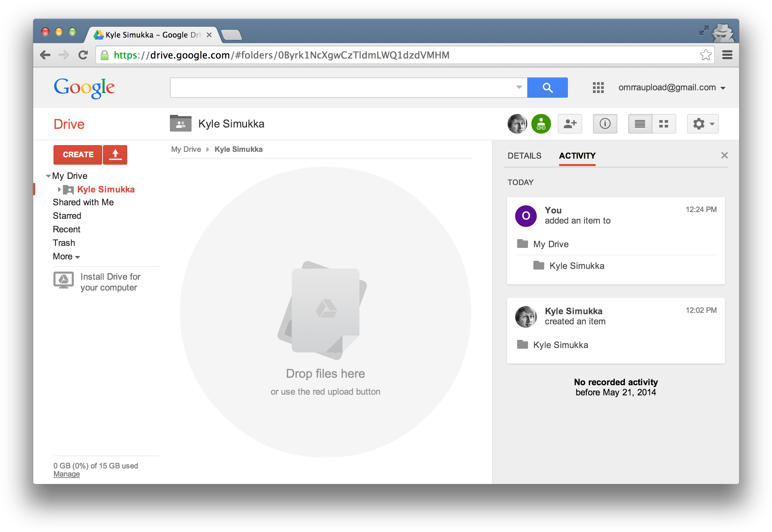Image resolution: width=772 pixels, height=532 pixels.
Task: Reload the page with refresh icon
Action: [83, 55]
